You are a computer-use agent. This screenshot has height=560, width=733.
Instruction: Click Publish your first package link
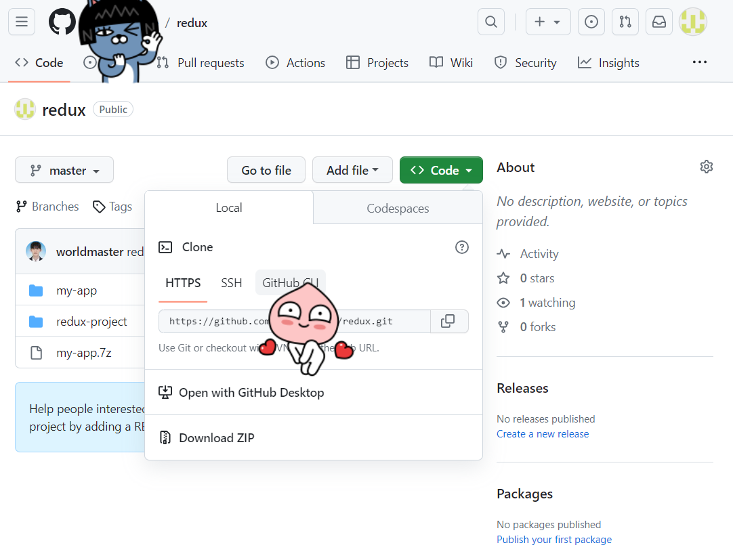pyautogui.click(x=554, y=540)
